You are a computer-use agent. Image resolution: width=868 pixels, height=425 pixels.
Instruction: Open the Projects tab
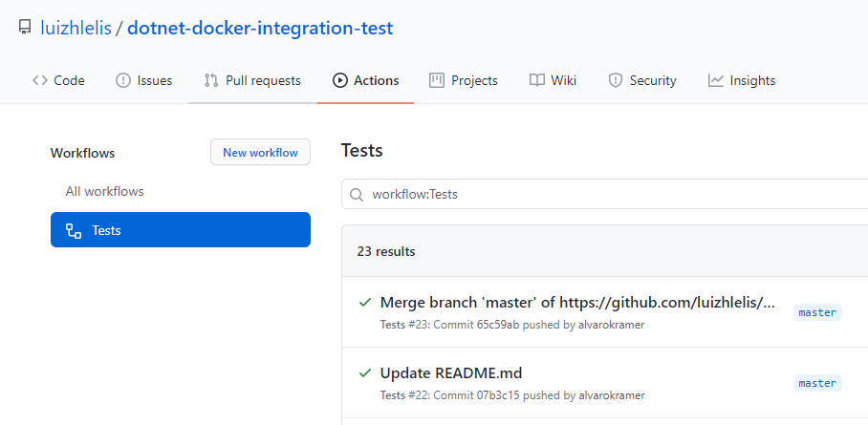tap(464, 81)
